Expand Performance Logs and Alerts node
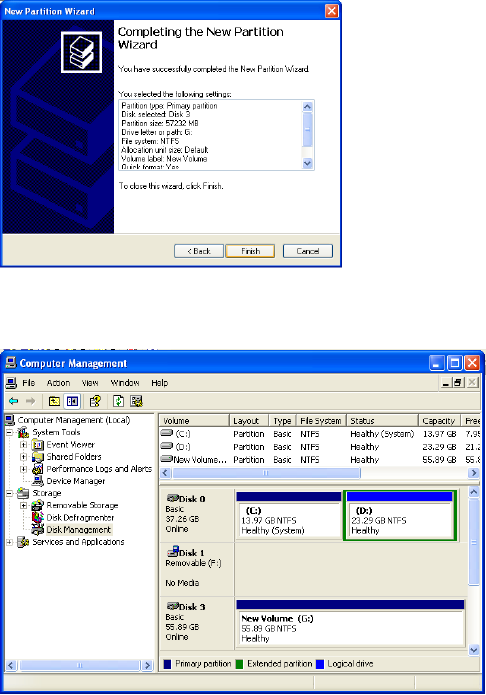This screenshot has height=695, width=486. pos(24,469)
